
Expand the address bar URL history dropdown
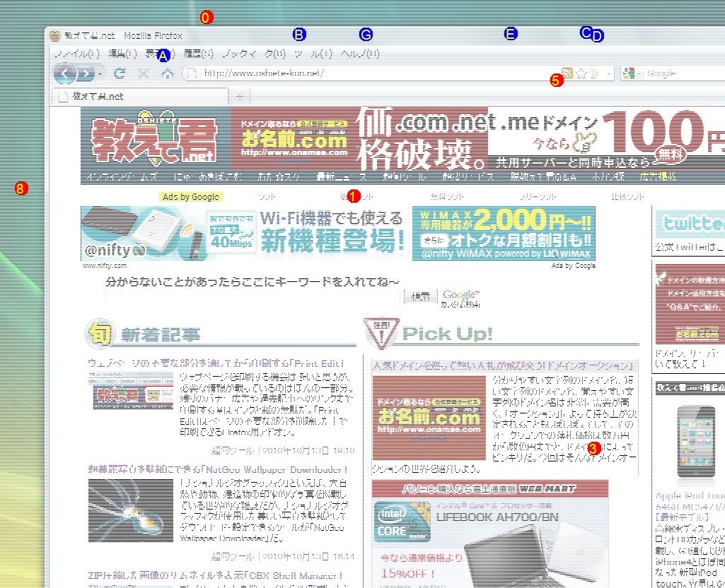[609, 73]
